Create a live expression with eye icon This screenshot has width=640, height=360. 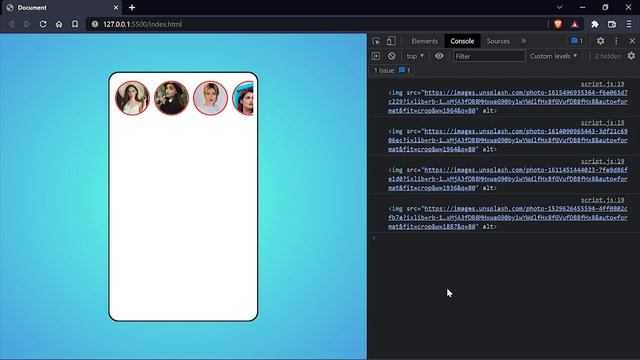coord(439,56)
